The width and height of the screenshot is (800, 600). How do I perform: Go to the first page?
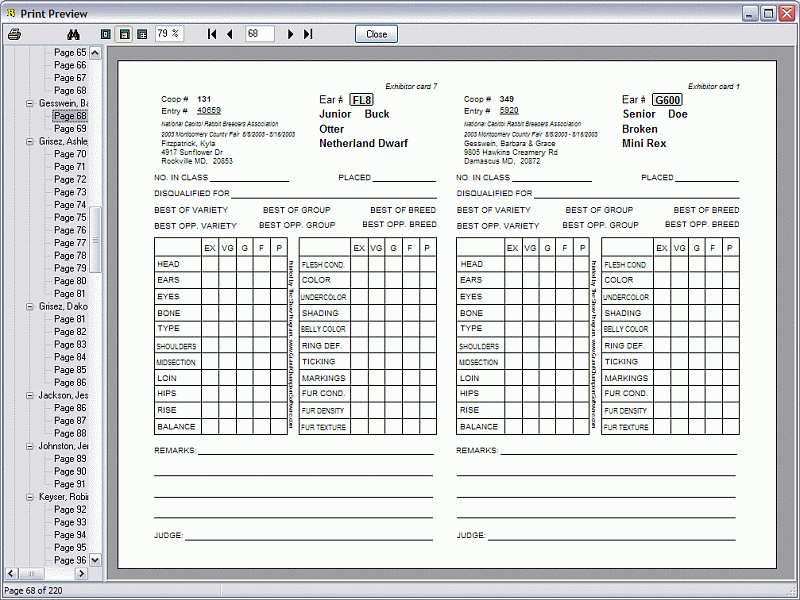(x=212, y=34)
